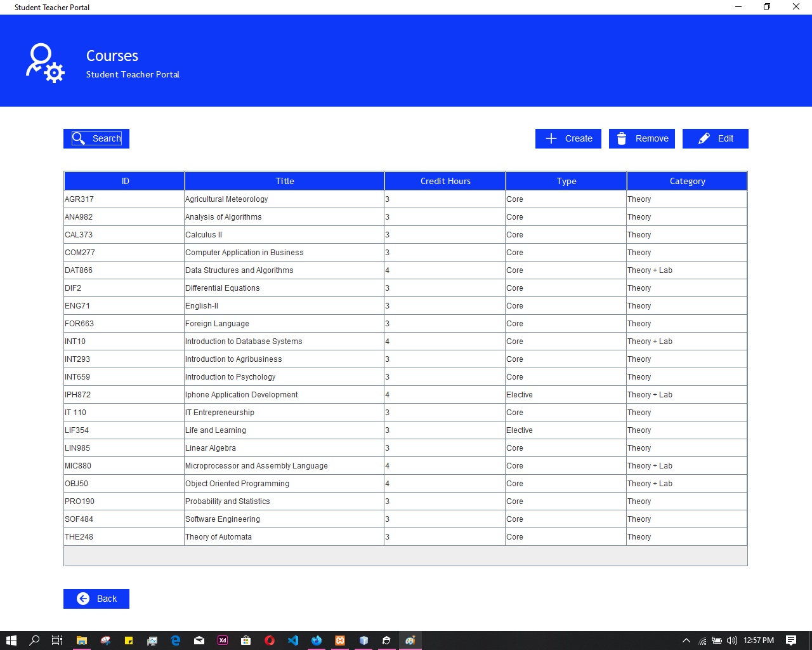Click the 12:57 PM taskbar clock
The width and height of the screenshot is (812, 650).
point(759,640)
